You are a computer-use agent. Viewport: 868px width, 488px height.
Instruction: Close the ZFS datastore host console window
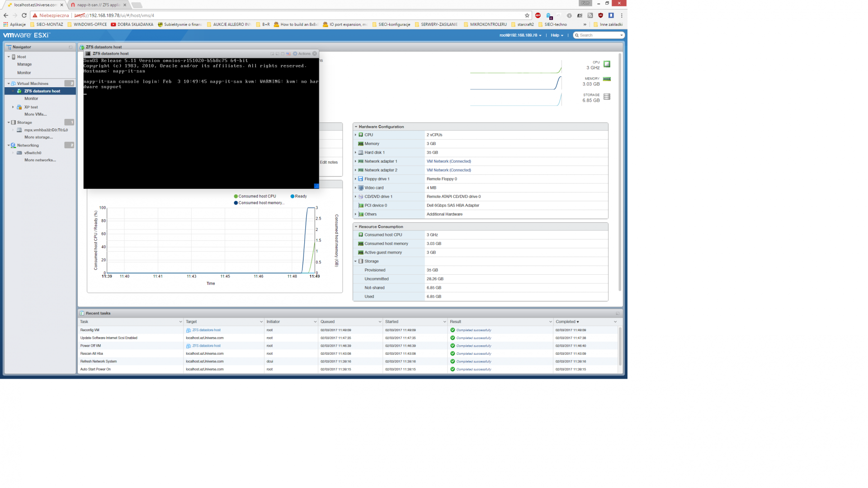(315, 53)
